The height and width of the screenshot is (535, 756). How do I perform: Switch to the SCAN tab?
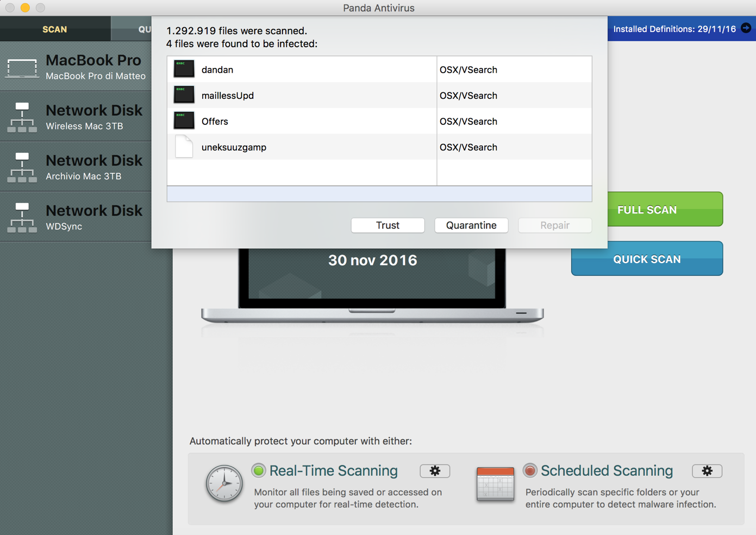coord(55,29)
